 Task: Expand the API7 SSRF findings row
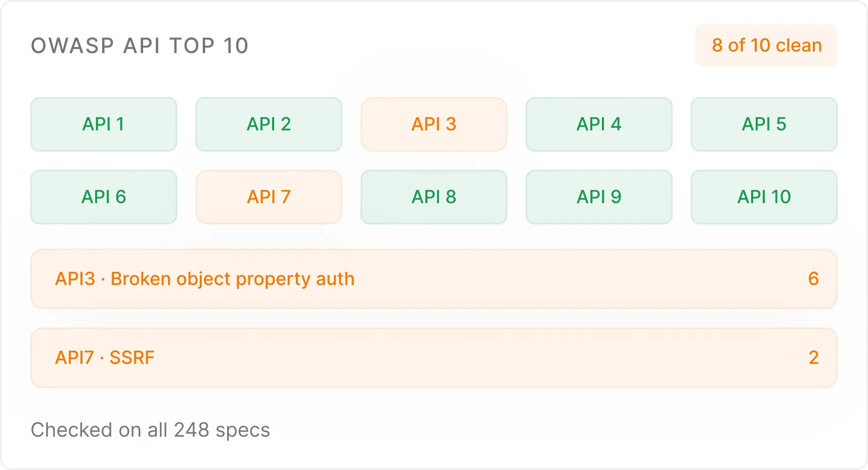tap(434, 358)
